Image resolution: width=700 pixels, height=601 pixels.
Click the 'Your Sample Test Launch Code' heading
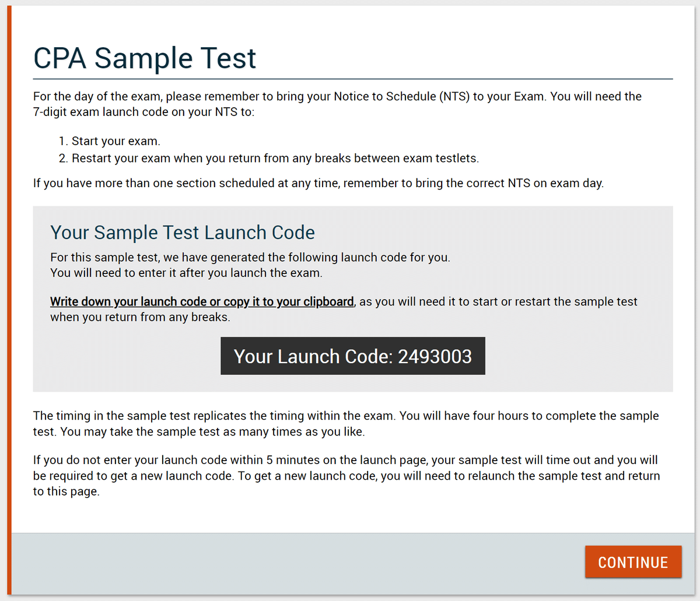pyautogui.click(x=183, y=233)
